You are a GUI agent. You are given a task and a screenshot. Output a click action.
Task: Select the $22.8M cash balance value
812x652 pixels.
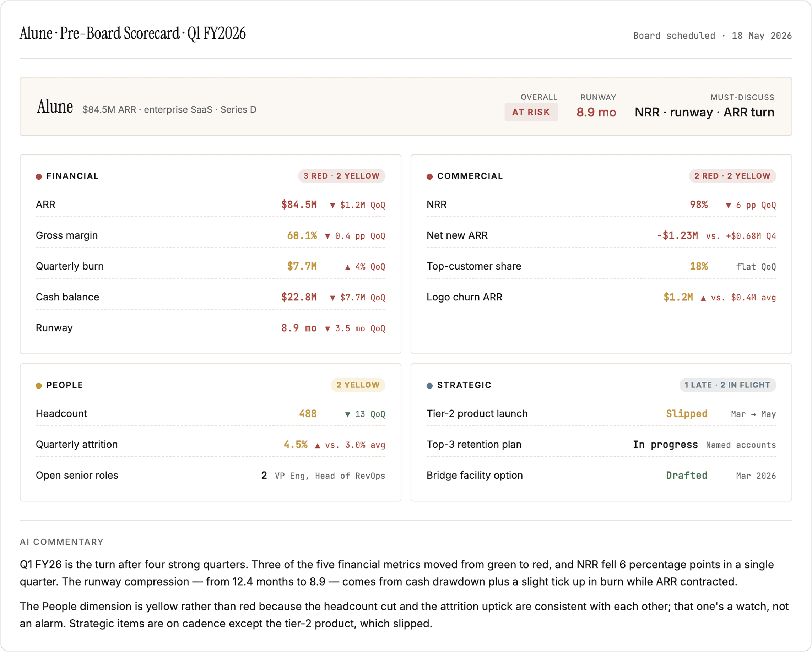299,297
